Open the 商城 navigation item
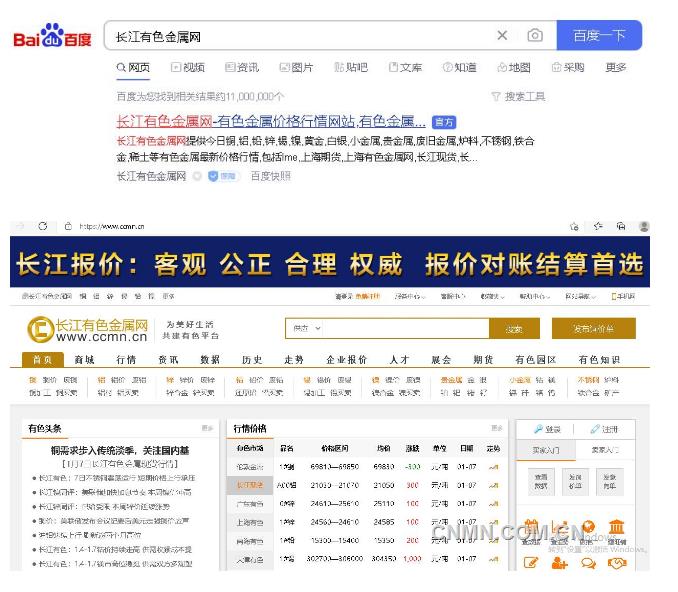The width and height of the screenshot is (678, 592). (x=84, y=360)
